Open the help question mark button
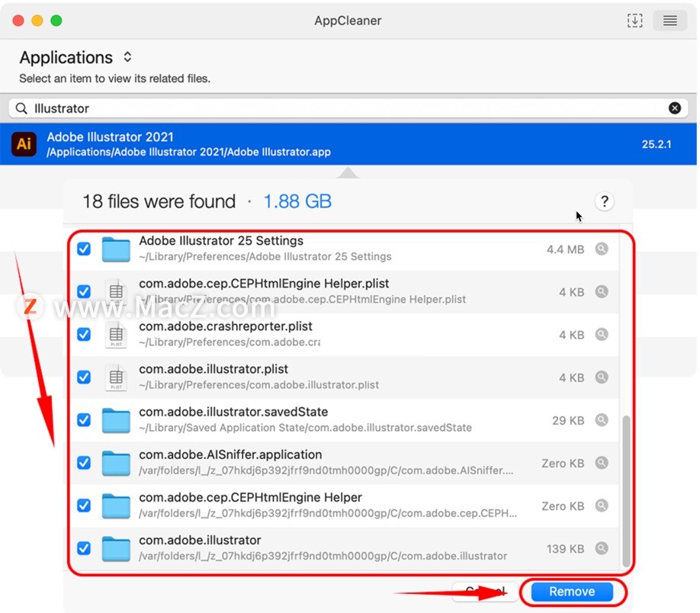Screen dimensions: 700x613 coord(604,201)
